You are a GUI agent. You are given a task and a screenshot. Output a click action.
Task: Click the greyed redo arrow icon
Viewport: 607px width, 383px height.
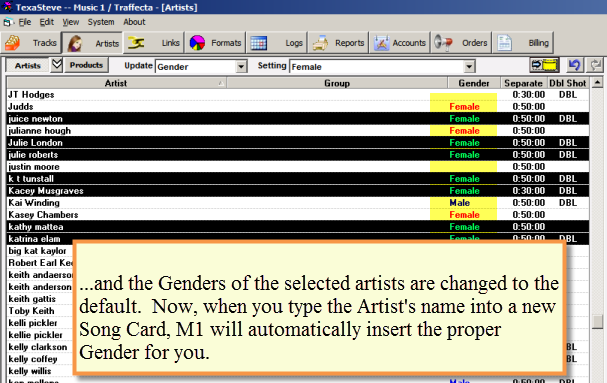click(x=595, y=65)
